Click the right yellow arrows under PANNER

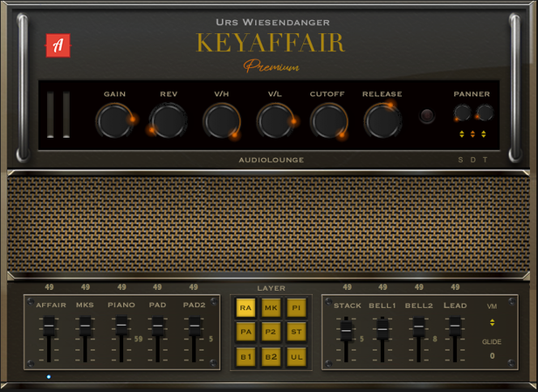pyautogui.click(x=484, y=134)
